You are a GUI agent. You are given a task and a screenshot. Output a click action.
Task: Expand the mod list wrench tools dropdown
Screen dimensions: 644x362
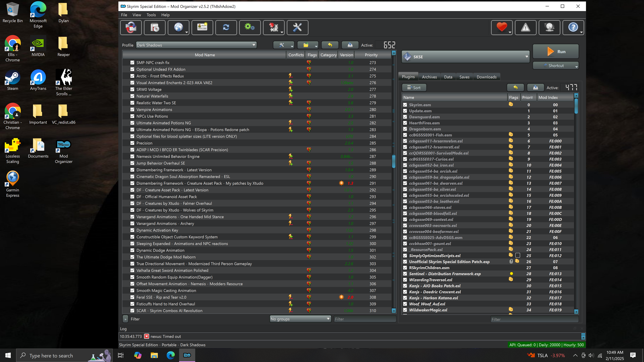point(283,45)
